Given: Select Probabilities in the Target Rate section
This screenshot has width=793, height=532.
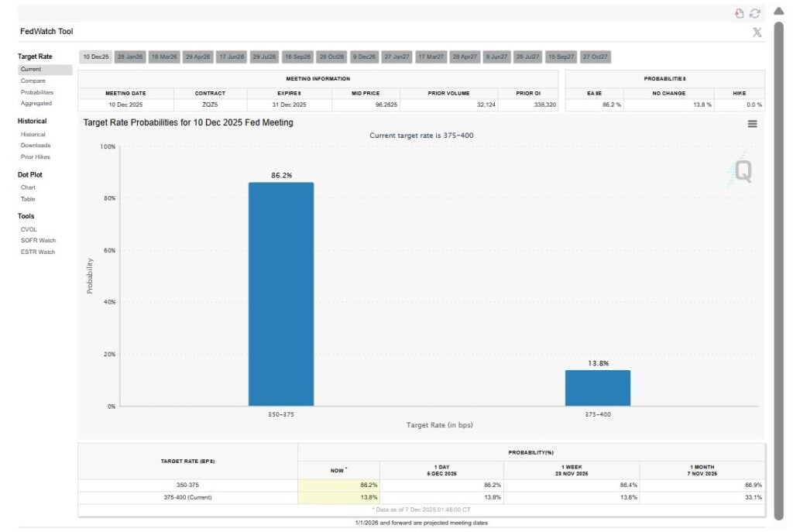Looking at the screenshot, I should coord(37,92).
